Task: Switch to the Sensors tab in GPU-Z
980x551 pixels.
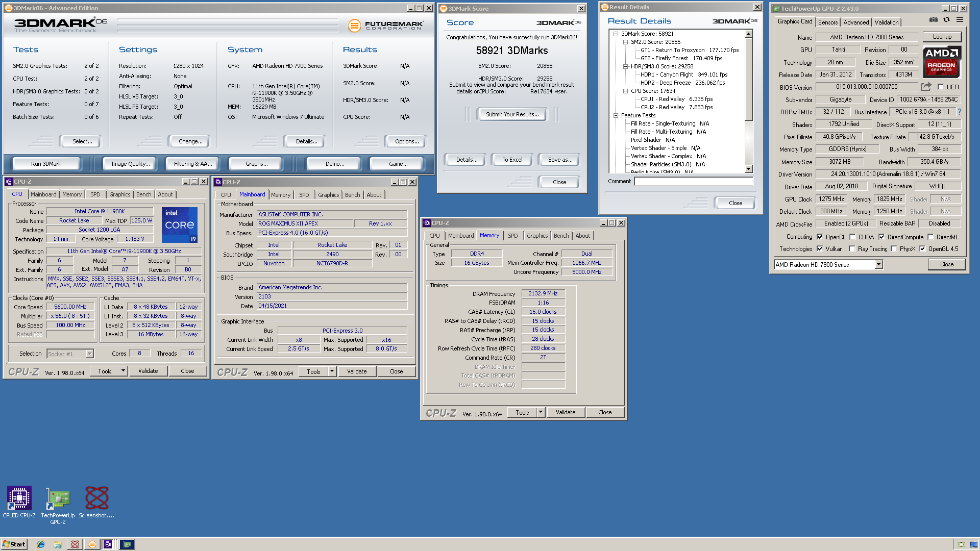Action: pyautogui.click(x=827, y=22)
